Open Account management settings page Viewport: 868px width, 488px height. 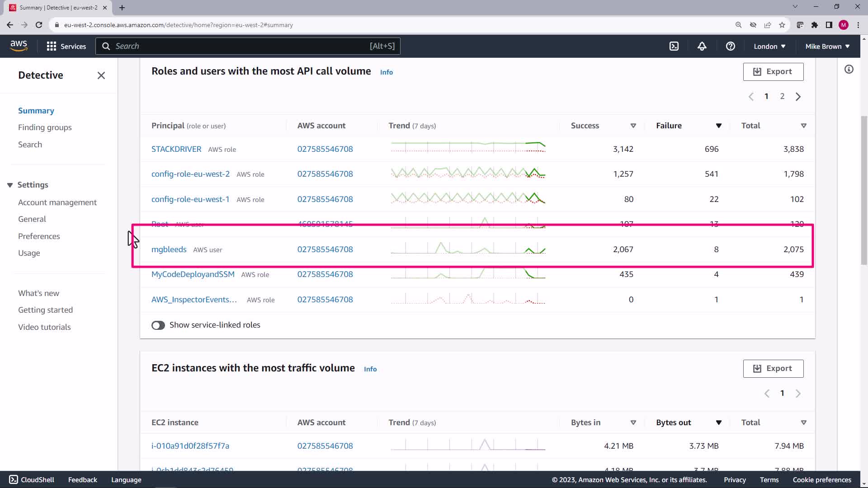point(57,202)
